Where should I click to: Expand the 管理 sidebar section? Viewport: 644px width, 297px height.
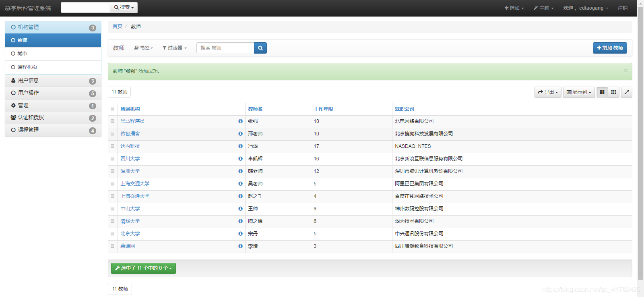click(x=53, y=106)
